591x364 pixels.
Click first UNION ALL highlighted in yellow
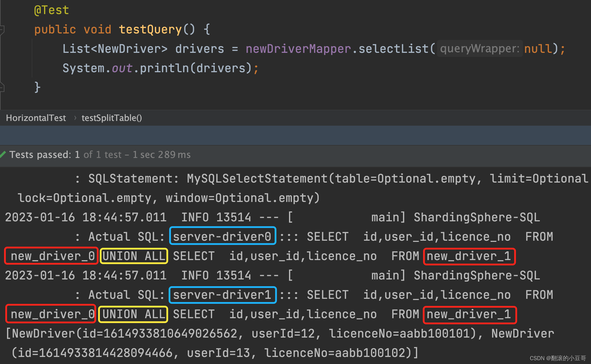point(134,256)
